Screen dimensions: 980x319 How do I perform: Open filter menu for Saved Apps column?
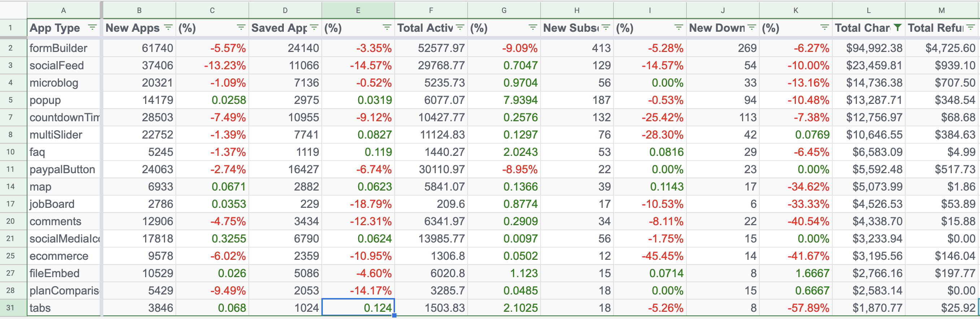pyautogui.click(x=314, y=27)
